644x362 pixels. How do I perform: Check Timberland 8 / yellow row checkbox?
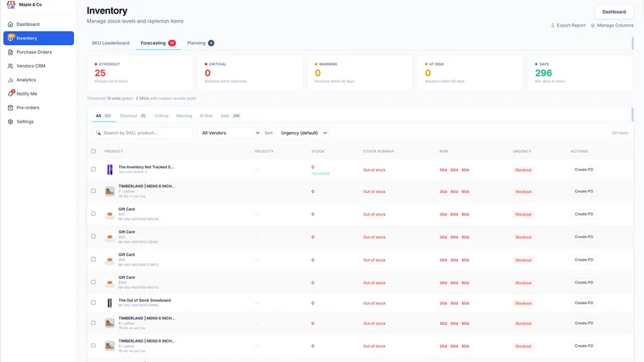(x=93, y=323)
